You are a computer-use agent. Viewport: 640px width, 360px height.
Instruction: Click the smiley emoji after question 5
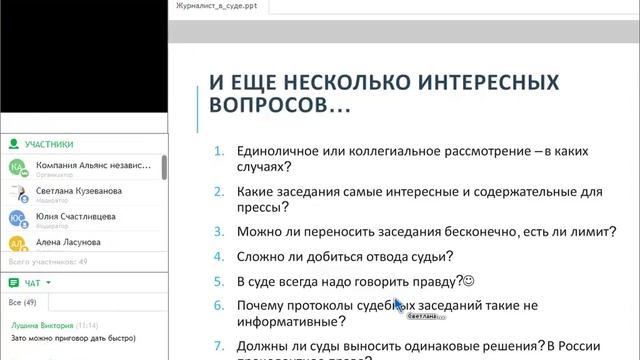coord(469,281)
